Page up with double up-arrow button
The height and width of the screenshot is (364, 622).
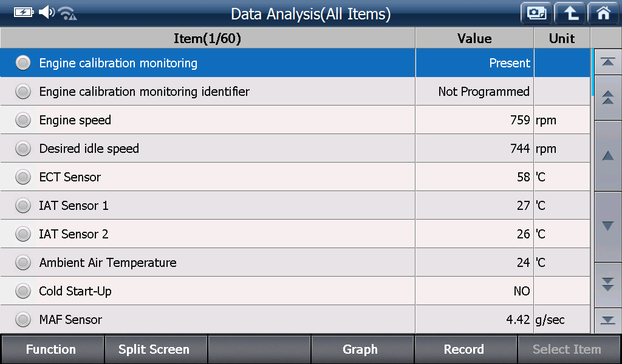(607, 98)
